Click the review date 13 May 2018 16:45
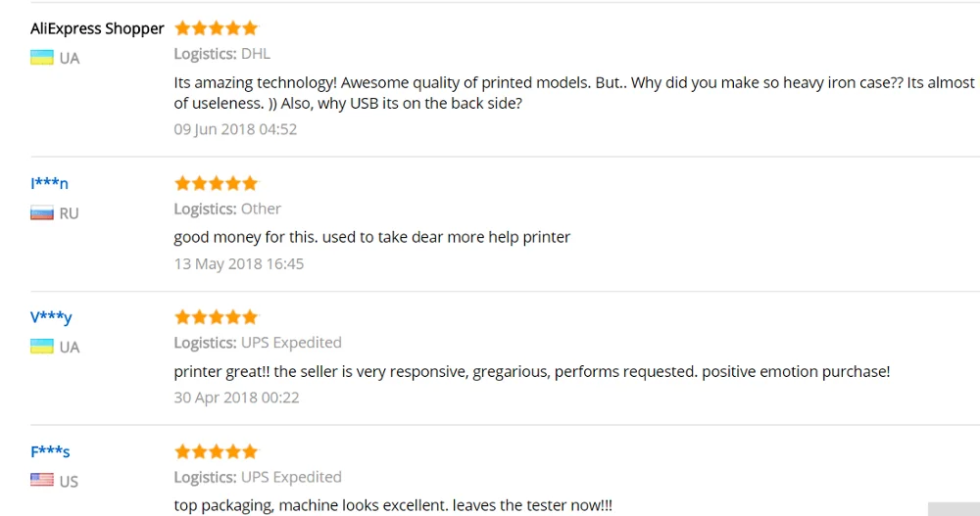This screenshot has height=516, width=980. tap(239, 263)
